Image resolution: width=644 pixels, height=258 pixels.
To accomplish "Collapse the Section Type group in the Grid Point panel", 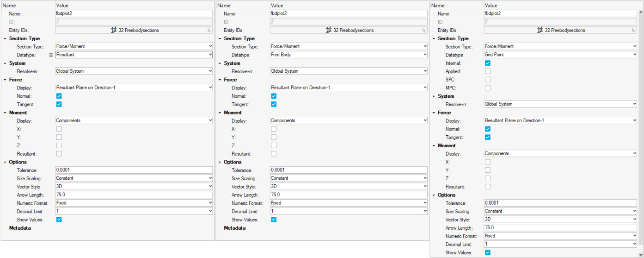I will [x=434, y=38].
